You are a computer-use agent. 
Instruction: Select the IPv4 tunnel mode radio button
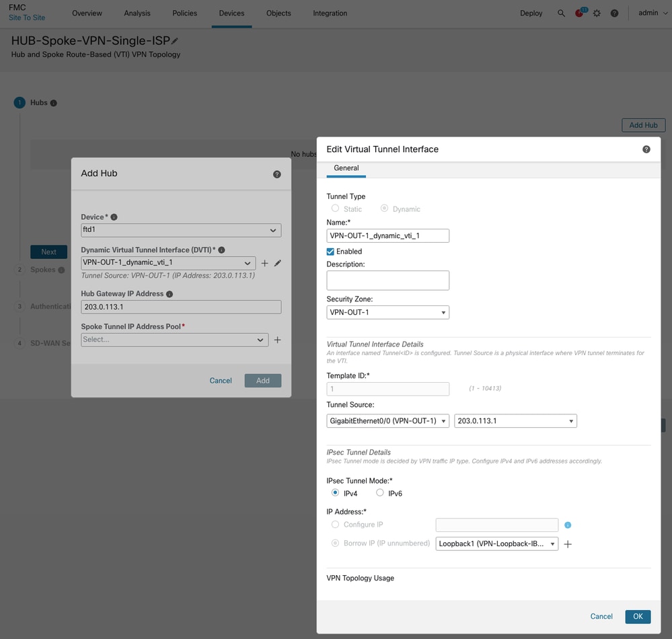coord(335,493)
